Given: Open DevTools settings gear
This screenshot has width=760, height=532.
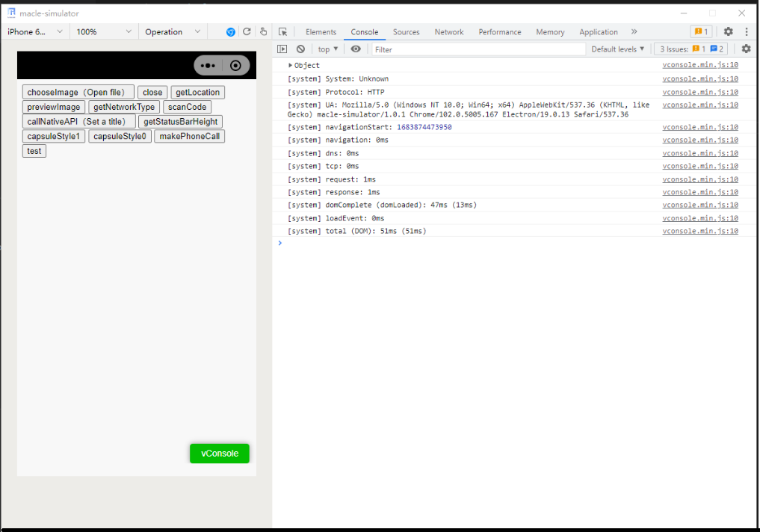Looking at the screenshot, I should click(727, 31).
